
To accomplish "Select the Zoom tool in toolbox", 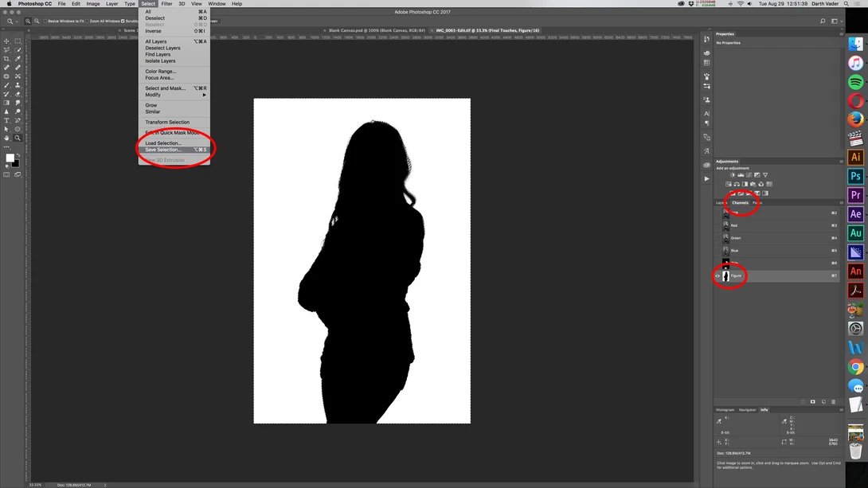I will click(x=18, y=139).
